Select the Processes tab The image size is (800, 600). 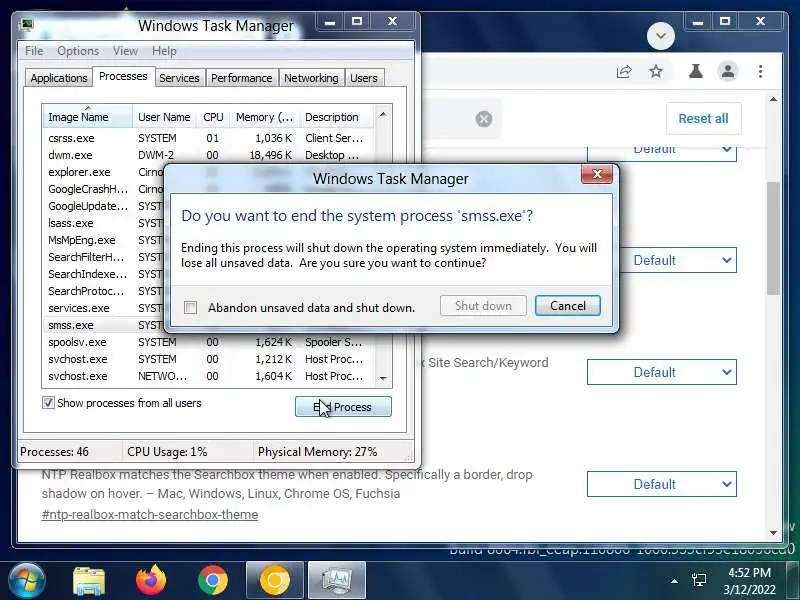pyautogui.click(x=123, y=77)
